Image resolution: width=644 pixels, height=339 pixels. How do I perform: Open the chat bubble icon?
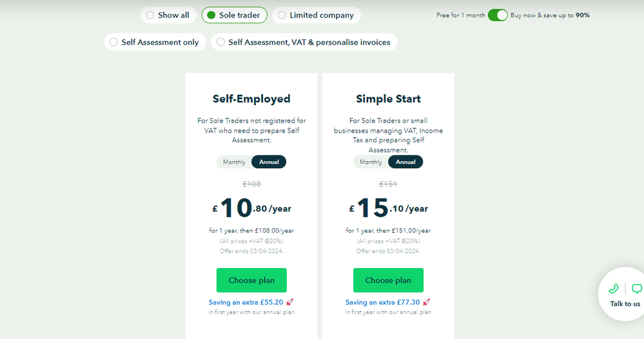pos(636,289)
